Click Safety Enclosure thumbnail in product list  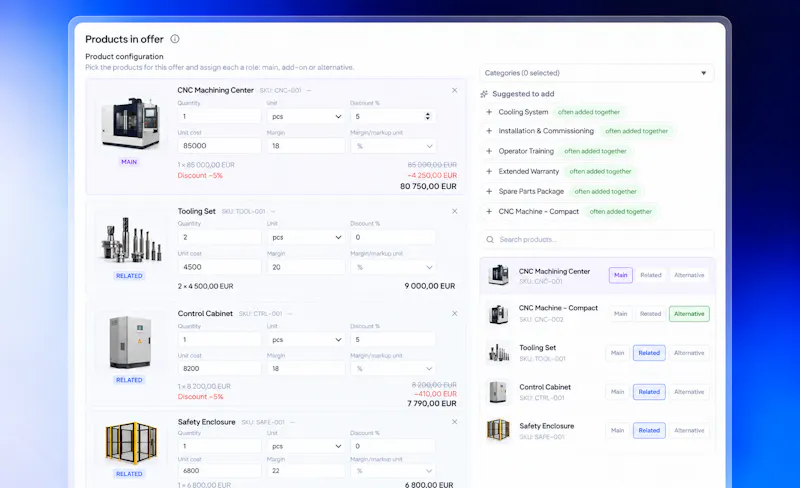(x=498, y=430)
